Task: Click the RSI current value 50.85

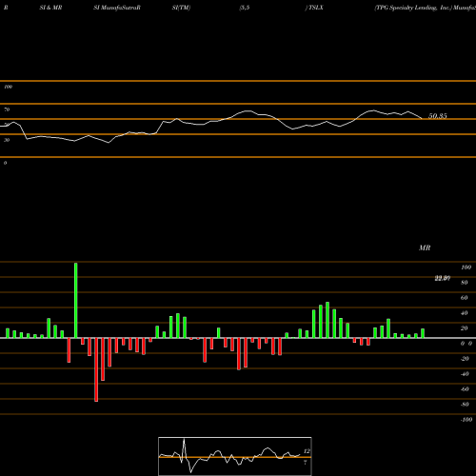Action: [438, 116]
